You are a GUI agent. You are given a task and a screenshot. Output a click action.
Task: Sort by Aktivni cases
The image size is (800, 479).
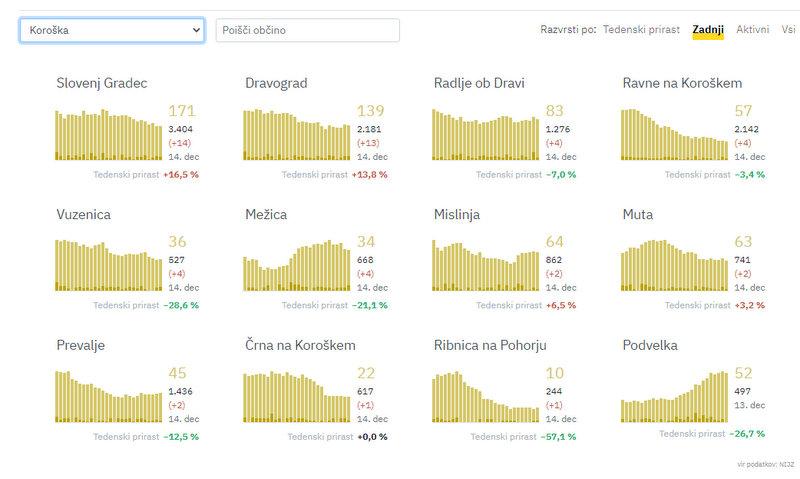tap(752, 30)
